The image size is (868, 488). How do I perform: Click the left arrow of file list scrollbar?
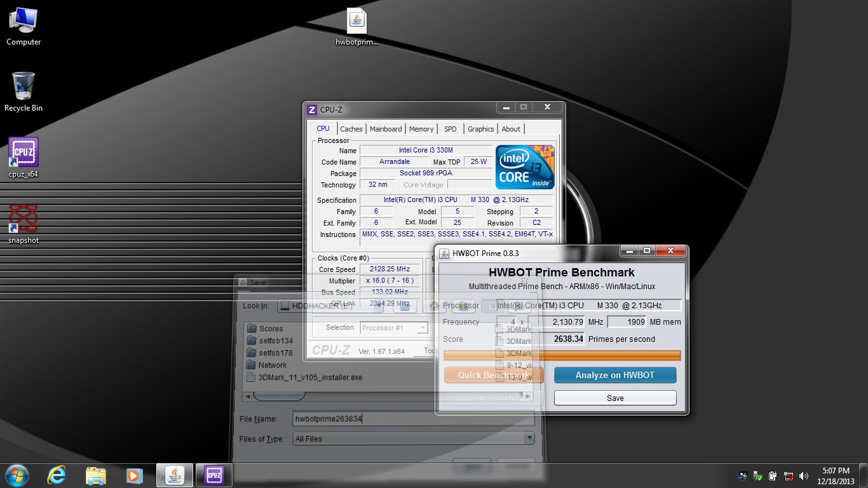(x=248, y=395)
